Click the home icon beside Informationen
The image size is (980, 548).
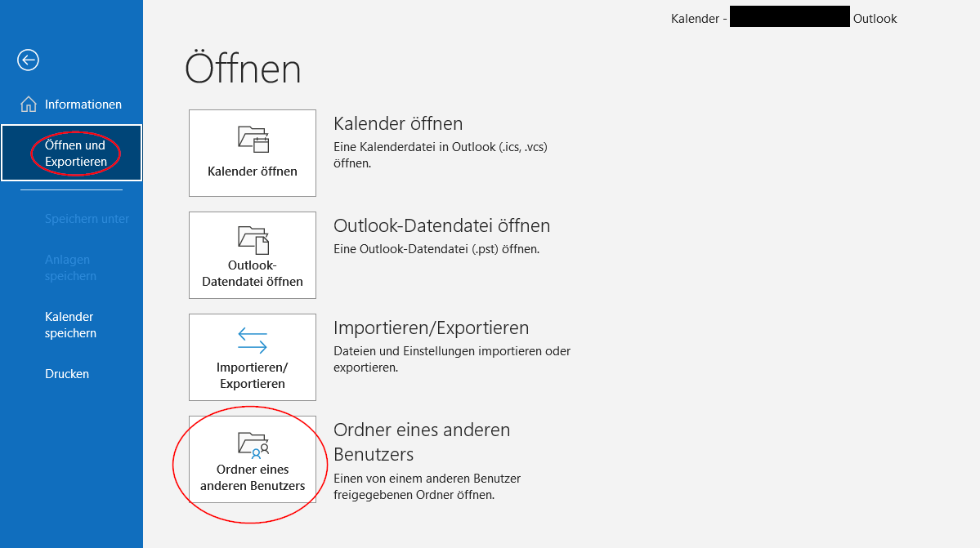pos(30,104)
